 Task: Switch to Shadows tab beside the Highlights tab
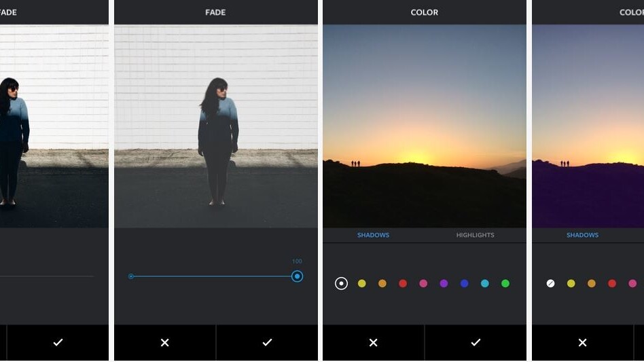pyautogui.click(x=373, y=235)
